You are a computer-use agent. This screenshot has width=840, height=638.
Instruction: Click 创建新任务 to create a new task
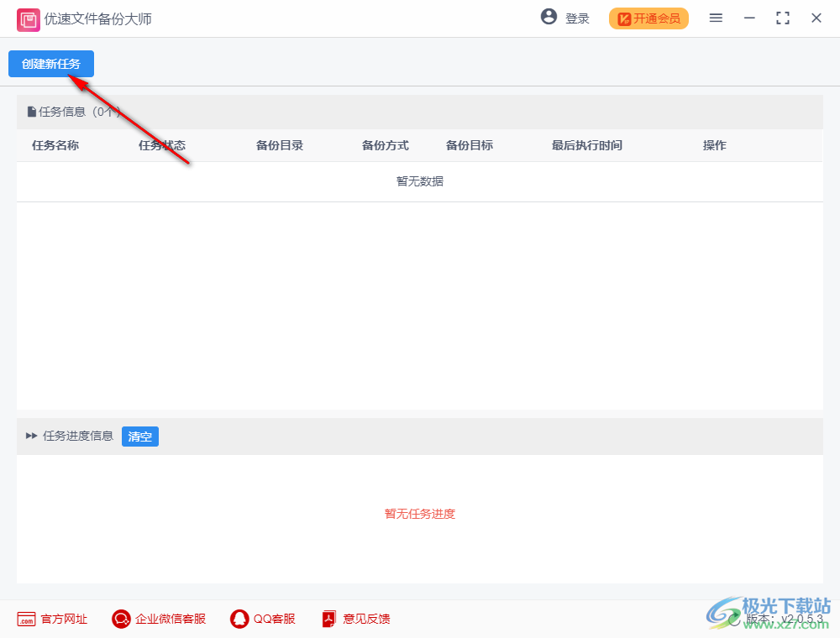click(x=50, y=64)
